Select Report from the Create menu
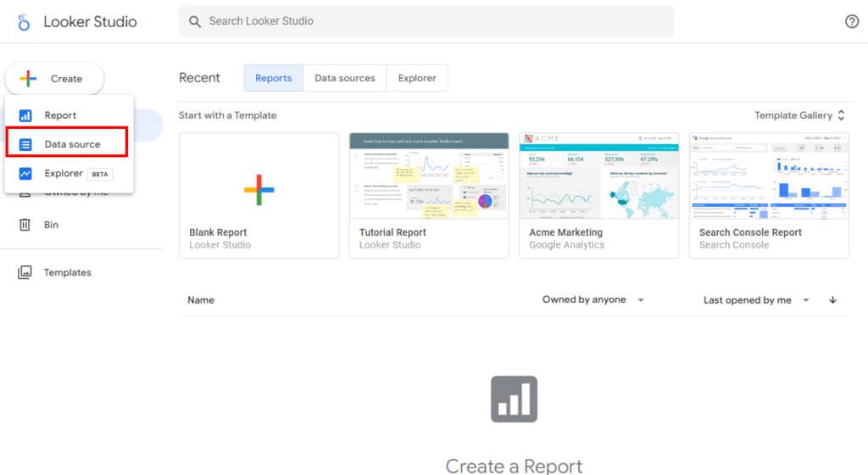The width and height of the screenshot is (868, 475). [70, 115]
